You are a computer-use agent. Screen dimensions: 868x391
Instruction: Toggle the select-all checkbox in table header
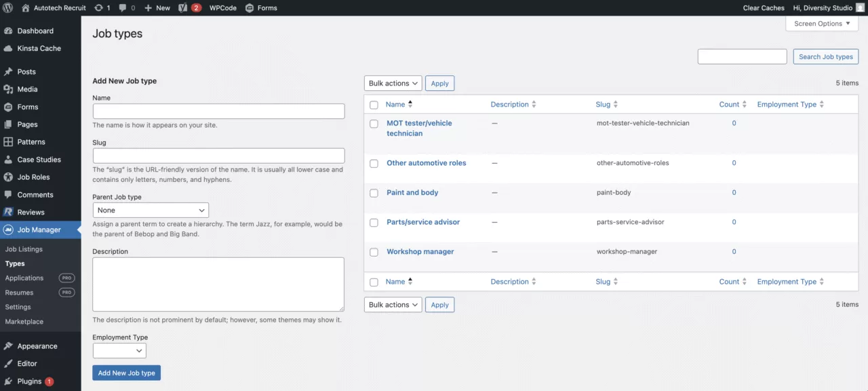(x=374, y=105)
